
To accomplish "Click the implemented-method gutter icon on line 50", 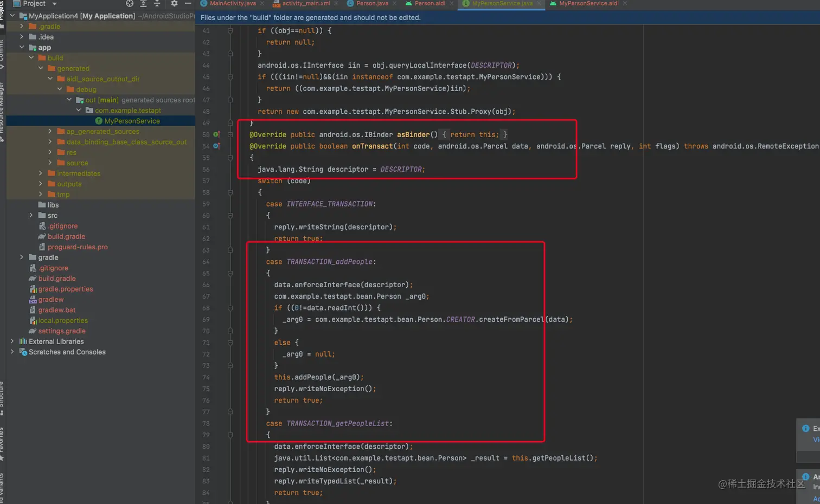I will pyautogui.click(x=216, y=134).
